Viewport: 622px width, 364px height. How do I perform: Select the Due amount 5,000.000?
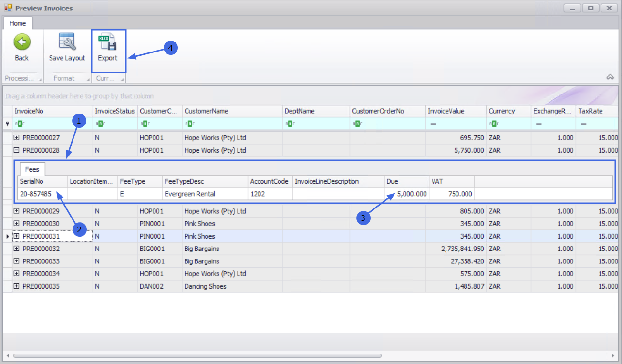(407, 194)
